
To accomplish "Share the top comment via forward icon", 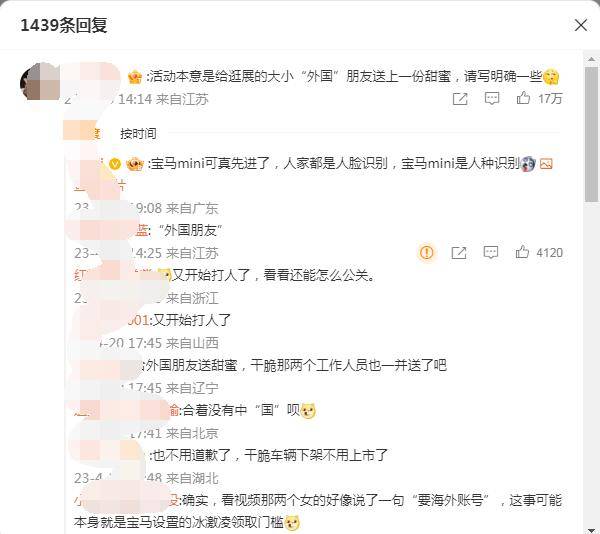I will click(x=460, y=99).
